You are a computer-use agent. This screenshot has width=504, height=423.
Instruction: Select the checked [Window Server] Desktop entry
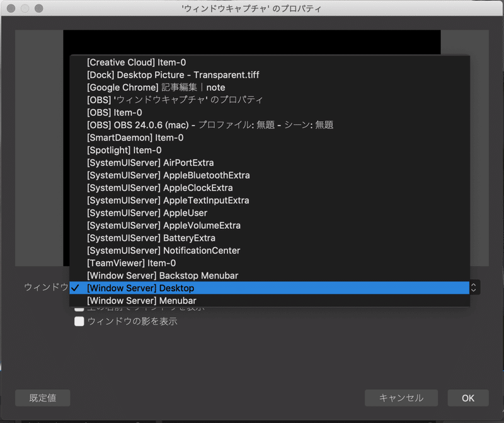tap(270, 288)
